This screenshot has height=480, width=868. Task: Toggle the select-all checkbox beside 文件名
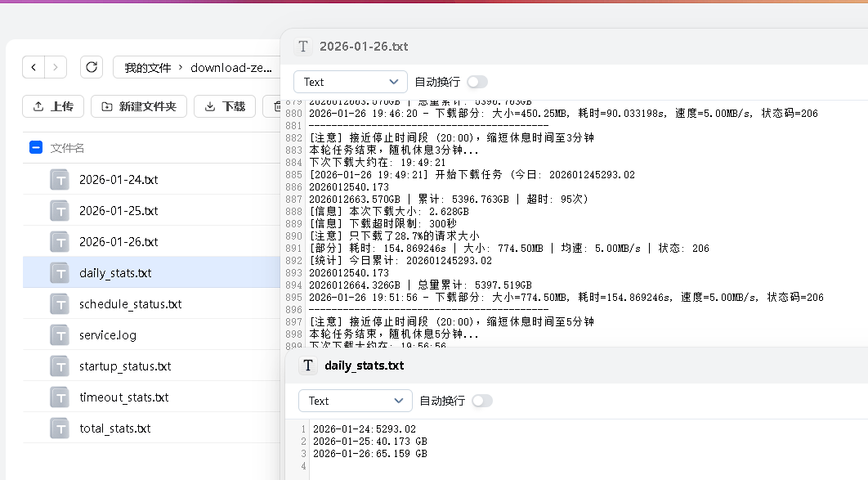click(x=36, y=148)
